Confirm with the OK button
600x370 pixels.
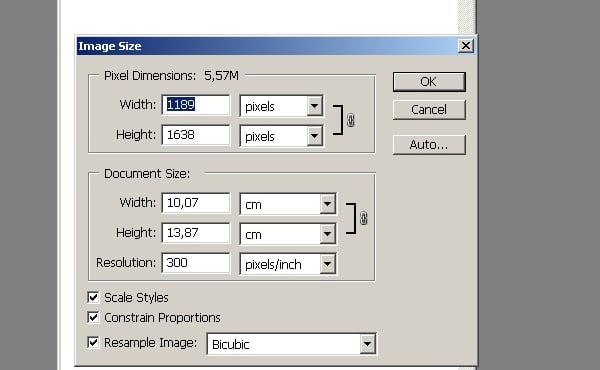pyautogui.click(x=429, y=81)
